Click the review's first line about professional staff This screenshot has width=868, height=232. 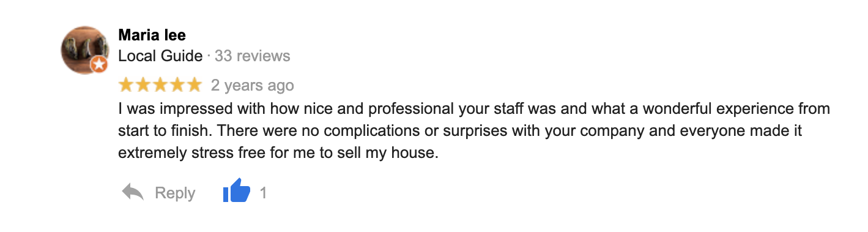point(474,110)
